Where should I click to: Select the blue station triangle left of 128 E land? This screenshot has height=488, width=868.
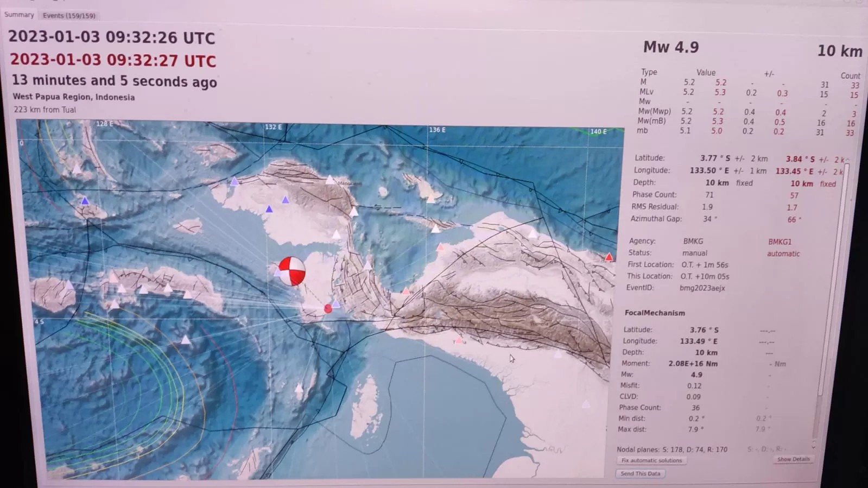click(85, 201)
